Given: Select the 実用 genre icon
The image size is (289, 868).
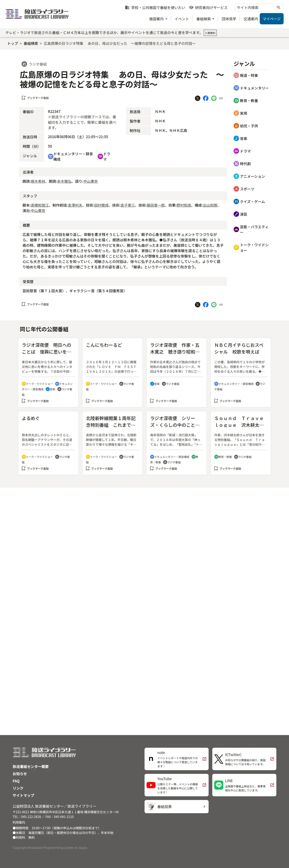Looking at the screenshot, I should point(236,113).
